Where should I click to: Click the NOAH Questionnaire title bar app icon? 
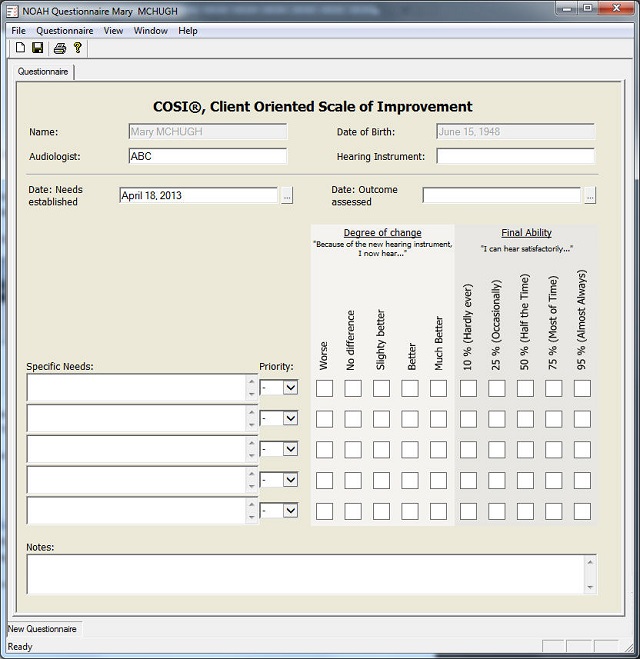[13, 11]
